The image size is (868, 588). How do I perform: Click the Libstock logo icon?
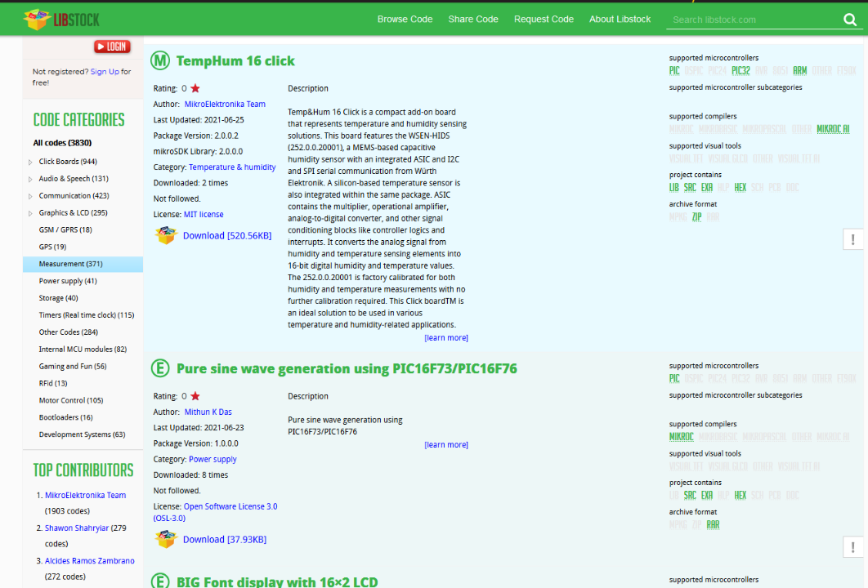click(36, 18)
